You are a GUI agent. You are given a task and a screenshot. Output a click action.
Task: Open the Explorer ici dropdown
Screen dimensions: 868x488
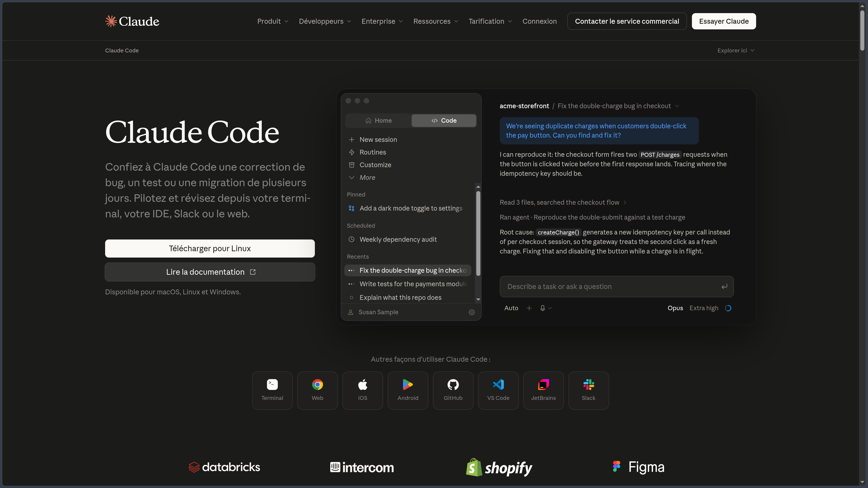pos(736,51)
